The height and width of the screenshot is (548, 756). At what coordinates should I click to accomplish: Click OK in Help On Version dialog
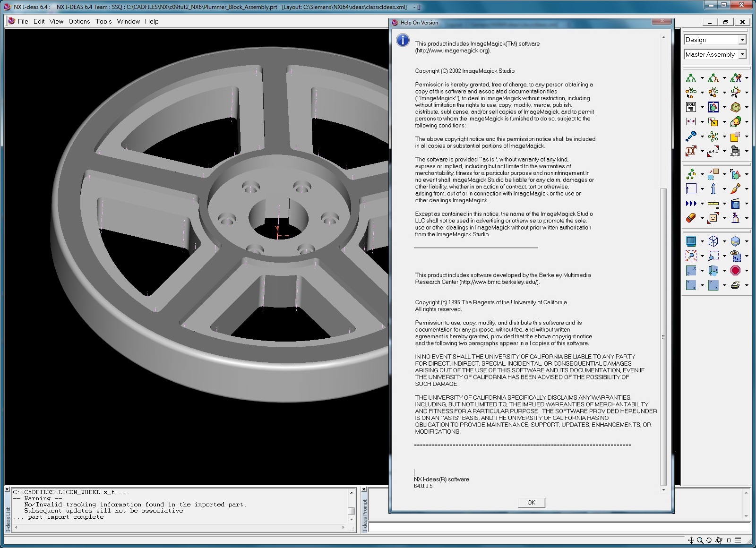pos(531,502)
